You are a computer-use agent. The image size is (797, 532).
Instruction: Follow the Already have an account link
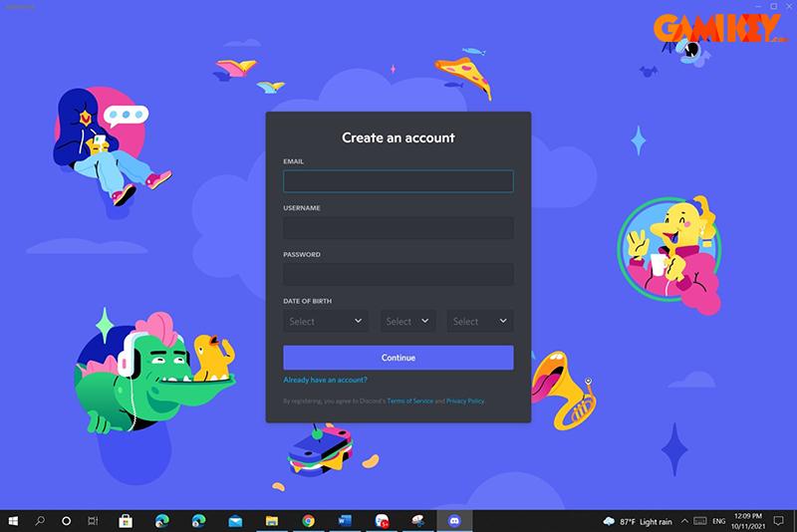(x=325, y=380)
